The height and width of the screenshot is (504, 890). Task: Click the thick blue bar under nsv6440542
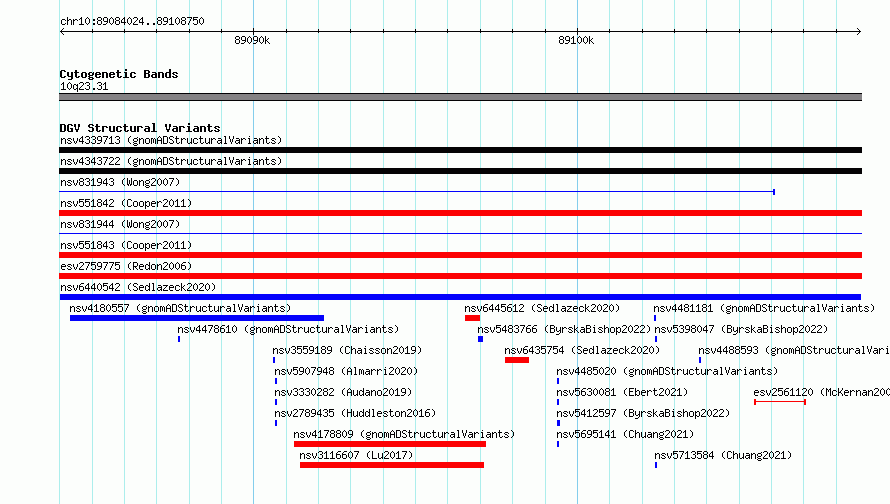tap(460, 297)
